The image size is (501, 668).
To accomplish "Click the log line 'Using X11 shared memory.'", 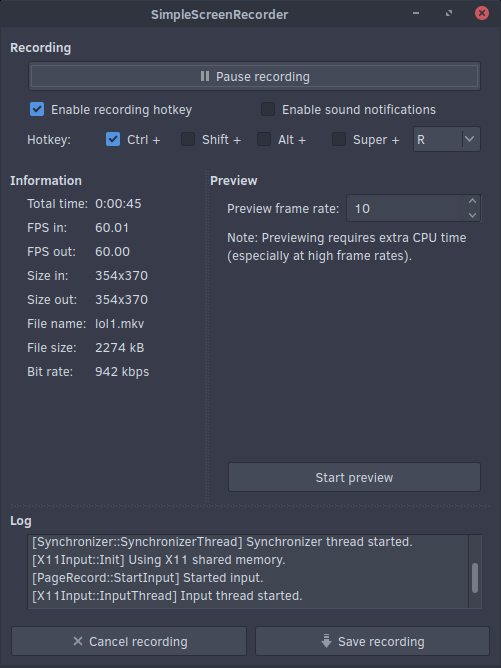I will pyautogui.click(x=158, y=560).
